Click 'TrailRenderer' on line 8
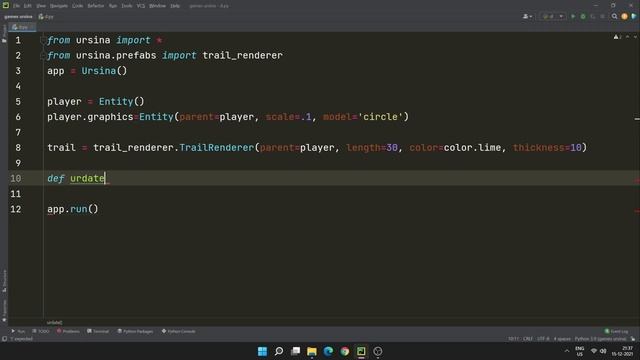The height and width of the screenshot is (360, 640). tap(216, 148)
